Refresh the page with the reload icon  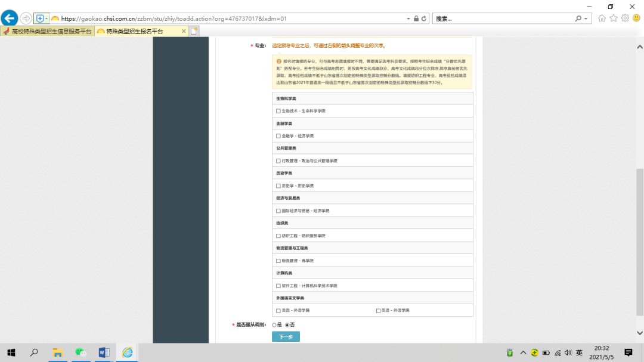point(425,18)
